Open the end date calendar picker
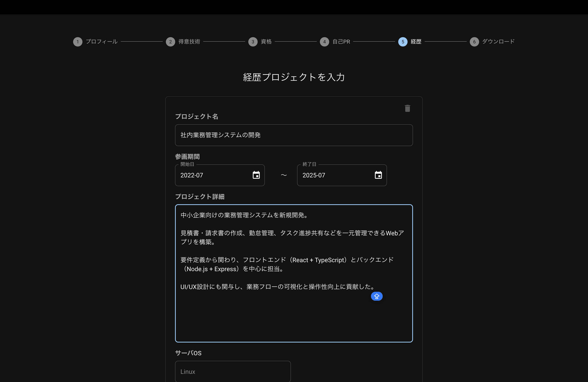 (x=378, y=175)
